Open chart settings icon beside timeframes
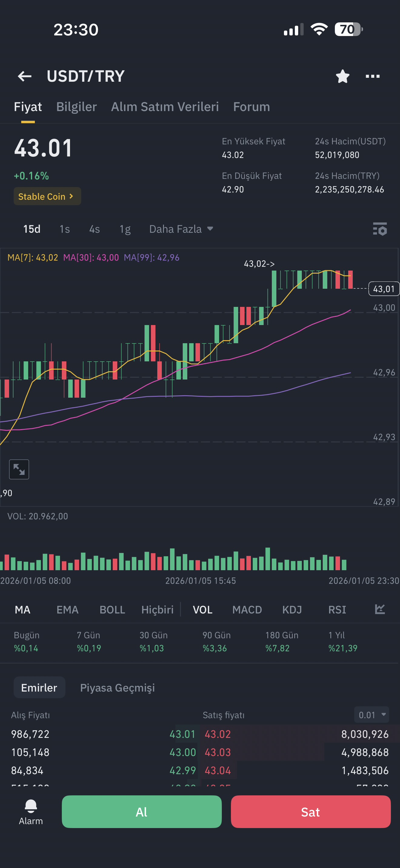The height and width of the screenshot is (868, 400). 380,229
